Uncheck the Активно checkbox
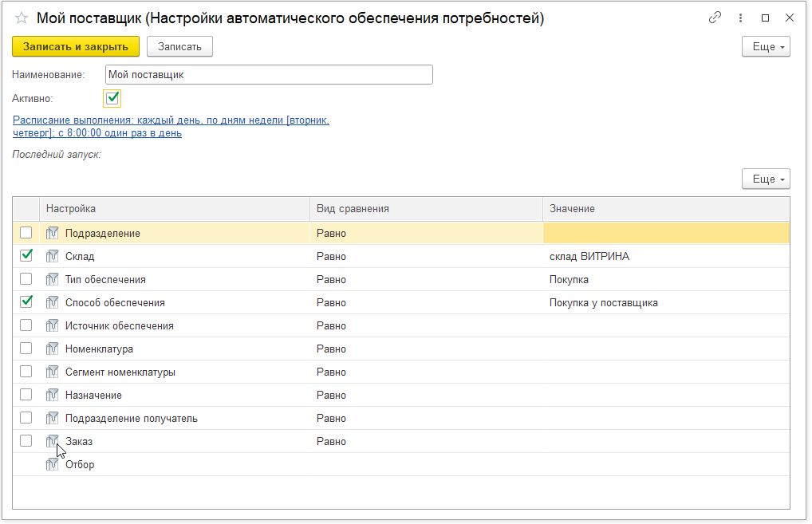 tap(112, 98)
